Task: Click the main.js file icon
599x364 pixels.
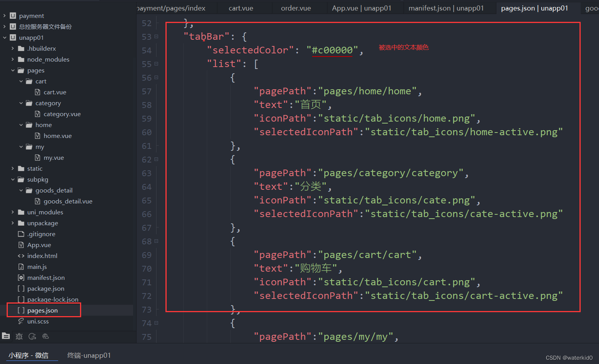Action: pyautogui.click(x=21, y=267)
